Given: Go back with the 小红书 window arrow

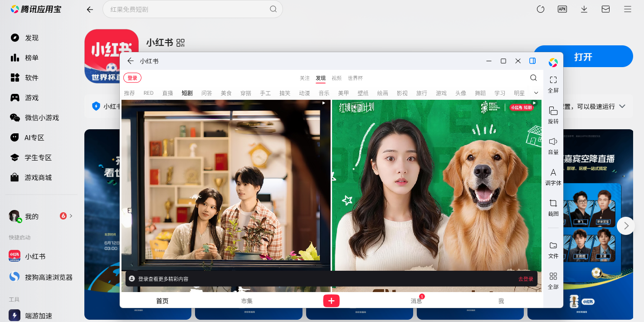Looking at the screenshot, I should pos(131,61).
